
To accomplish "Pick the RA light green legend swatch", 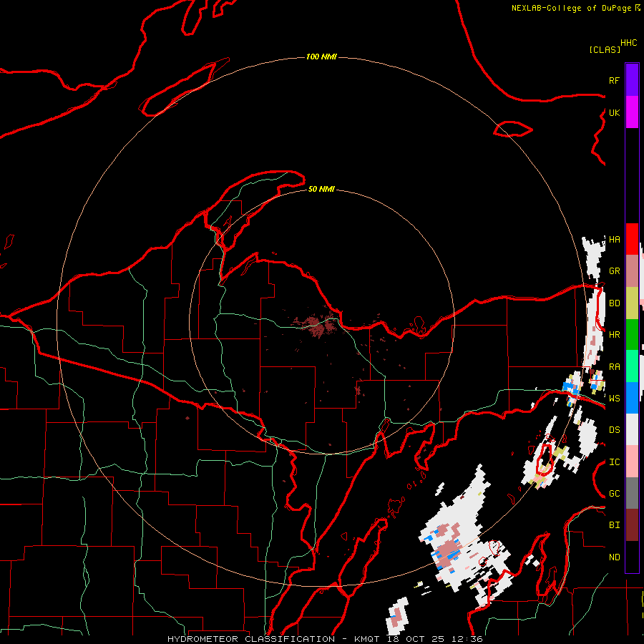I will [x=632, y=366].
